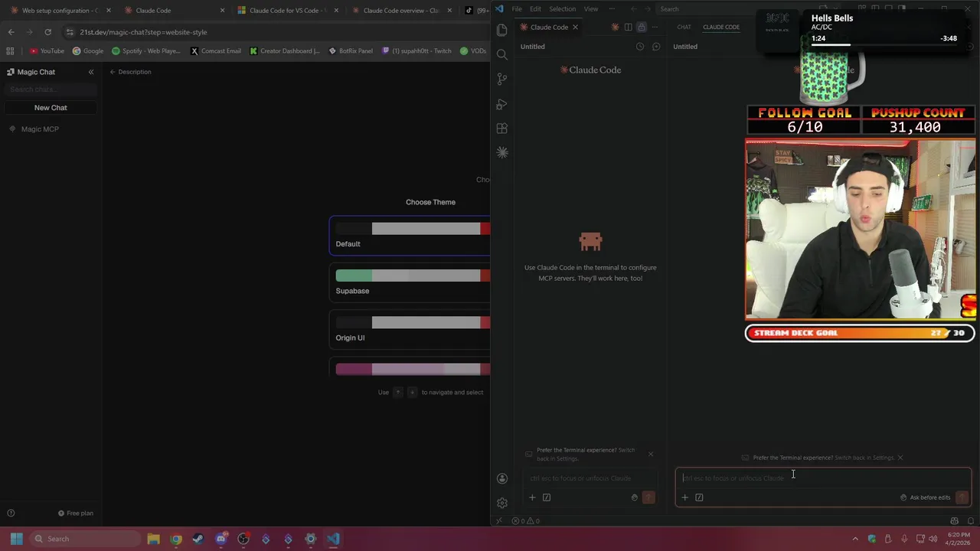Open VS Code Search in activity bar
This screenshot has height=551, width=980.
coord(502,54)
